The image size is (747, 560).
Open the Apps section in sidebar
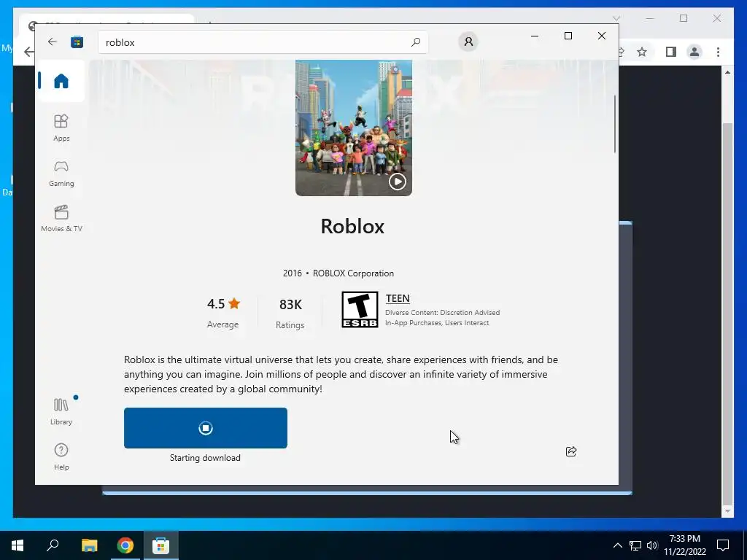(61, 128)
